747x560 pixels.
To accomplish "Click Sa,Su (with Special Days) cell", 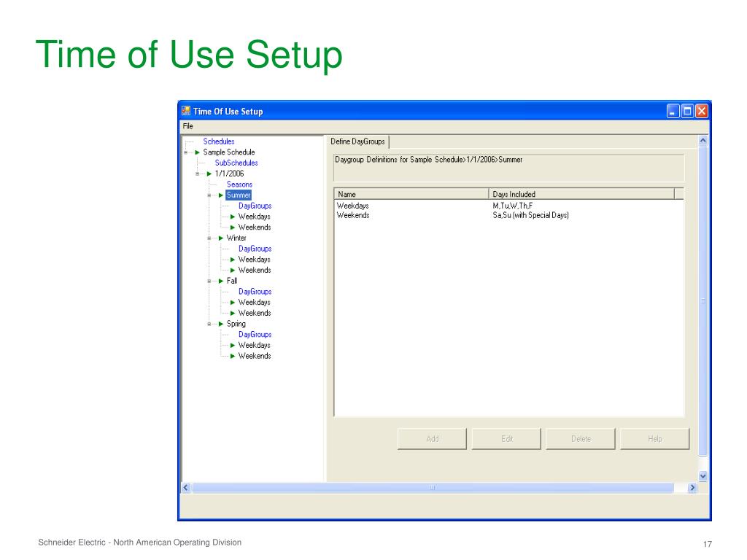I will pos(531,215).
